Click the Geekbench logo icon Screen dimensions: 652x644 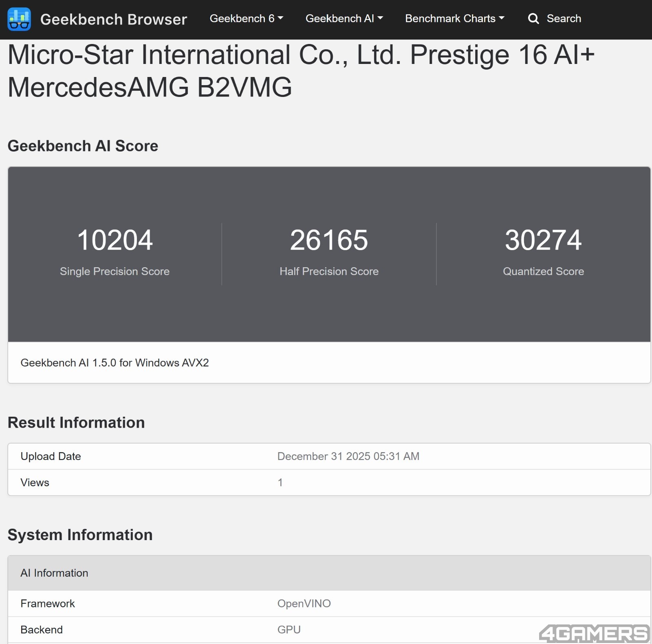pos(19,19)
